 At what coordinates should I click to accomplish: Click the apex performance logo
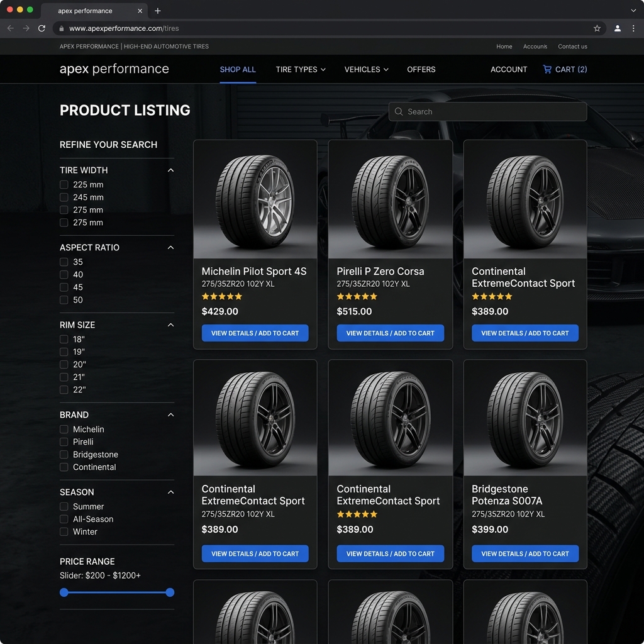tap(114, 69)
